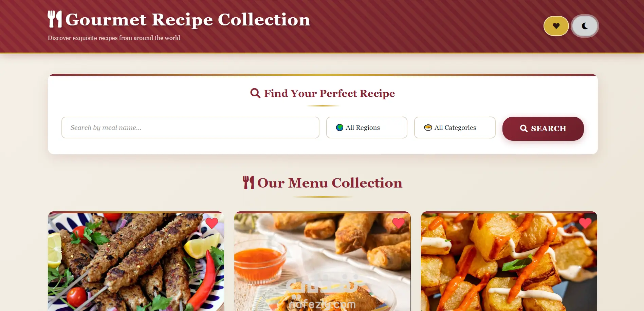
Task: Toggle favorite heart on the potatoes recipe card
Action: (585, 223)
